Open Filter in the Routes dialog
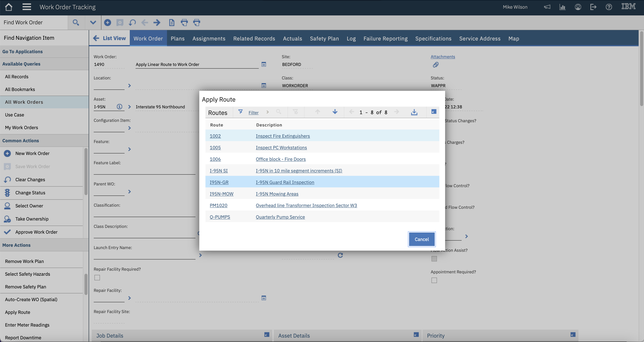Image resolution: width=644 pixels, height=342 pixels. [253, 112]
